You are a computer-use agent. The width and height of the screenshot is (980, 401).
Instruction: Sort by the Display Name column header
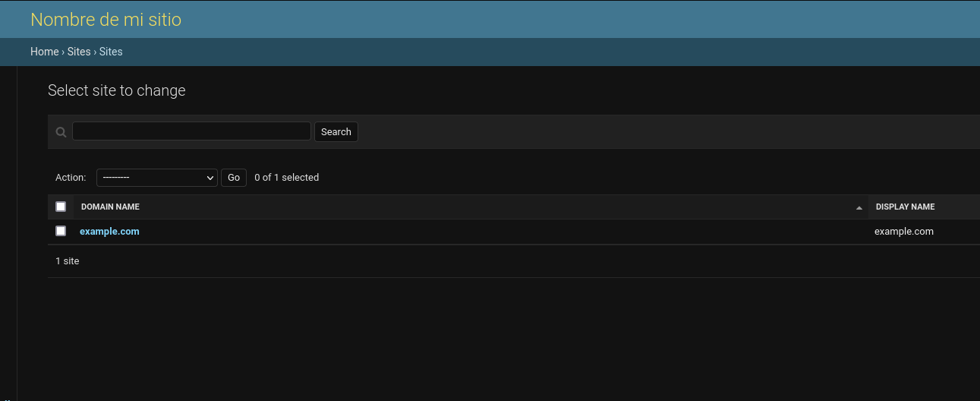pos(905,207)
